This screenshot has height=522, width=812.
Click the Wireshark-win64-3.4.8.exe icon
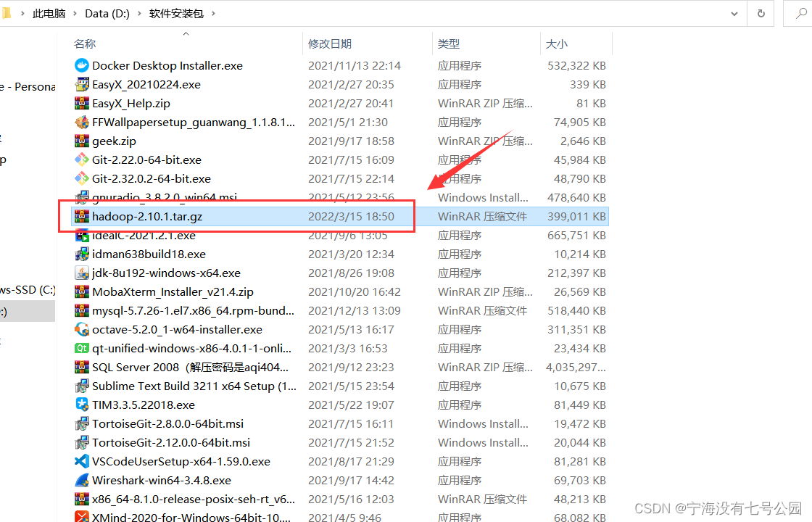click(x=82, y=481)
